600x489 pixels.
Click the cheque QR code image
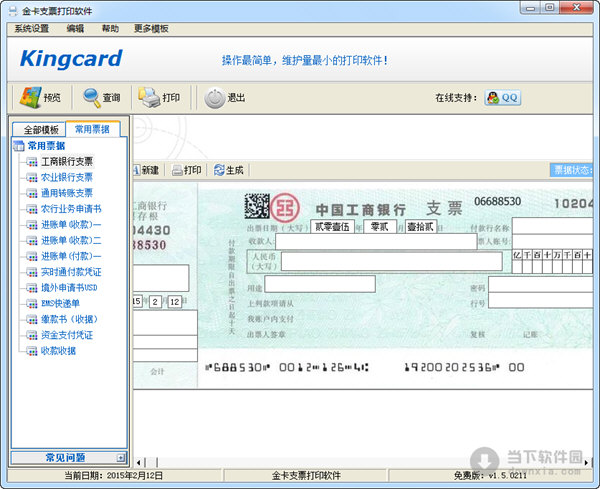(x=257, y=206)
